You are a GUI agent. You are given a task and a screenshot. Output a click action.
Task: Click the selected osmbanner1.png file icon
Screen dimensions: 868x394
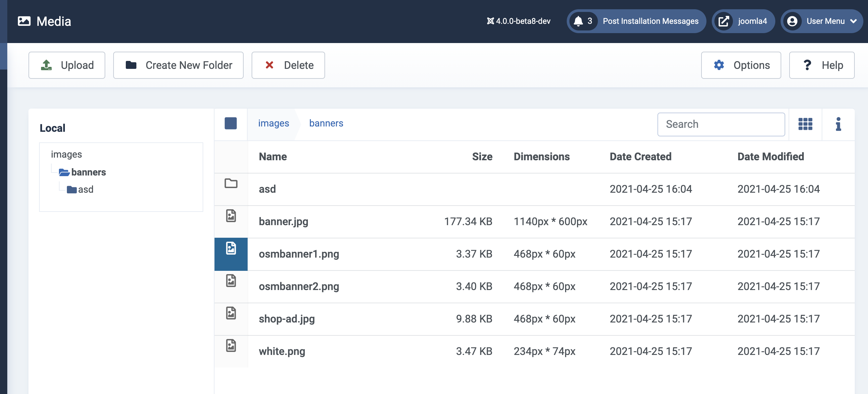click(x=231, y=248)
